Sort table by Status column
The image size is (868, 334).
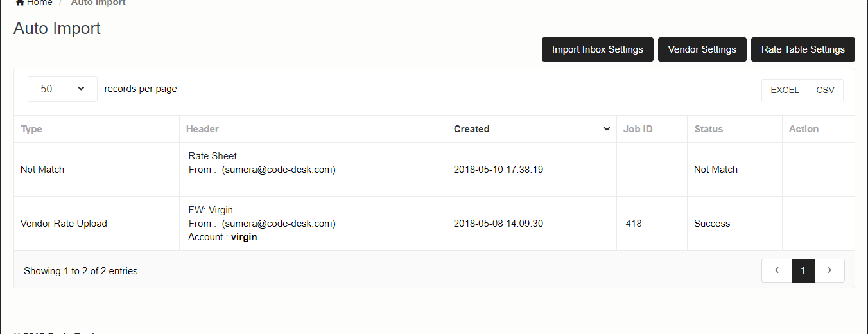[709, 129]
